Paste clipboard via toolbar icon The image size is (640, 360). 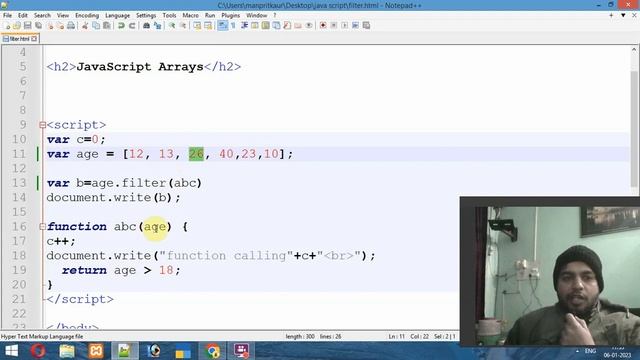coord(107,25)
